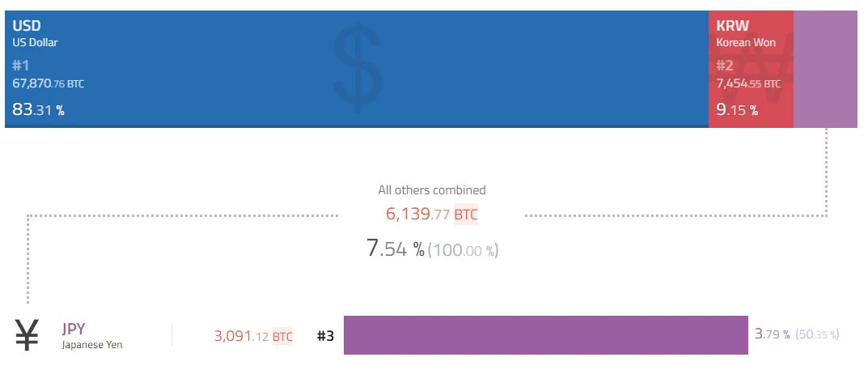The width and height of the screenshot is (868, 370).
Task: Click the 3.79 % JPY share
Action: click(x=772, y=334)
